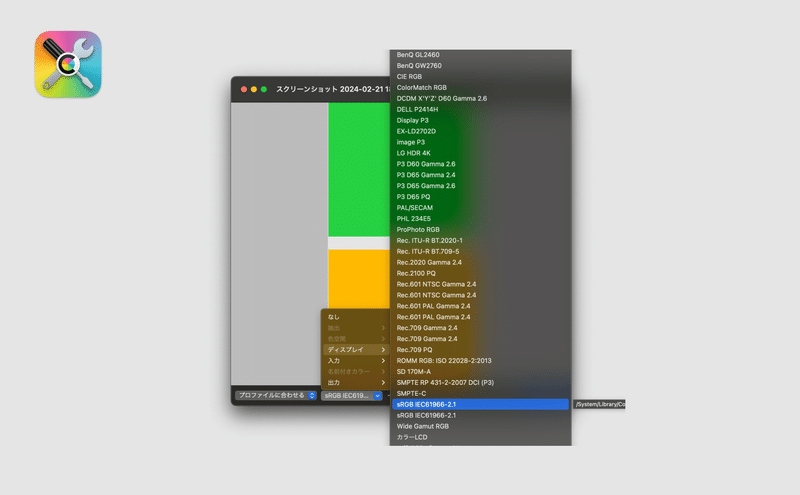Screen dimensions: 800x495
Task: Choose なし in the profile menu
Action: (x=356, y=317)
